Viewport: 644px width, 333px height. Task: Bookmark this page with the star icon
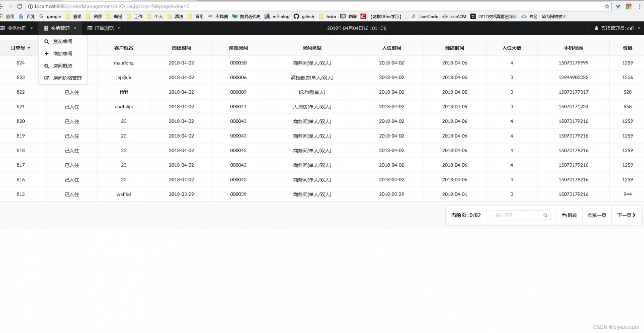coord(607,7)
